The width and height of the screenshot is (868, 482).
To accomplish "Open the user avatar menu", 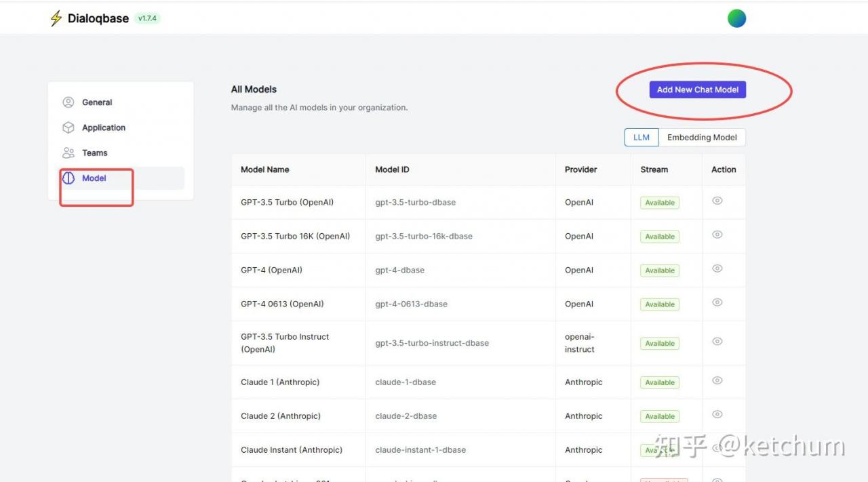I will 736,18.
